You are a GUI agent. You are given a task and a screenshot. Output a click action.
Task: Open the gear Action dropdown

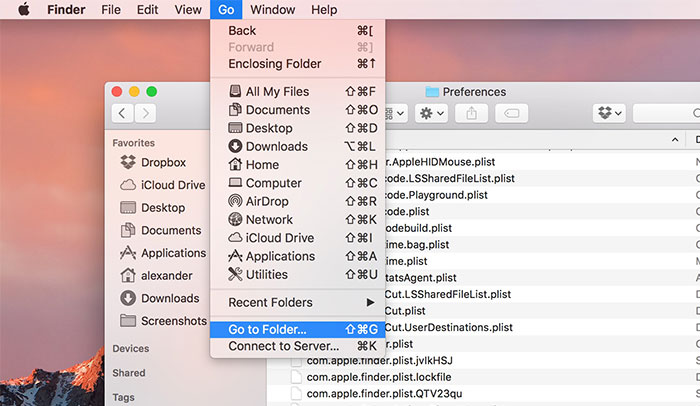coord(431,113)
